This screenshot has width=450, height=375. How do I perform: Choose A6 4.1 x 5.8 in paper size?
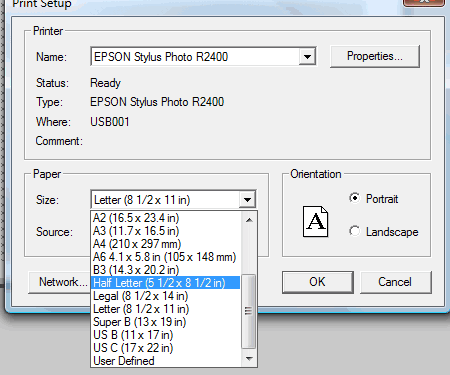pyautogui.click(x=166, y=257)
